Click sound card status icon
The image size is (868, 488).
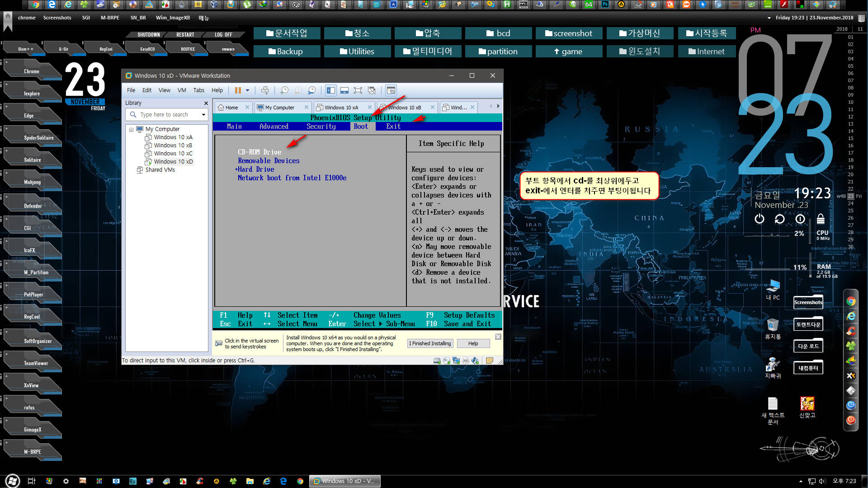(475, 361)
